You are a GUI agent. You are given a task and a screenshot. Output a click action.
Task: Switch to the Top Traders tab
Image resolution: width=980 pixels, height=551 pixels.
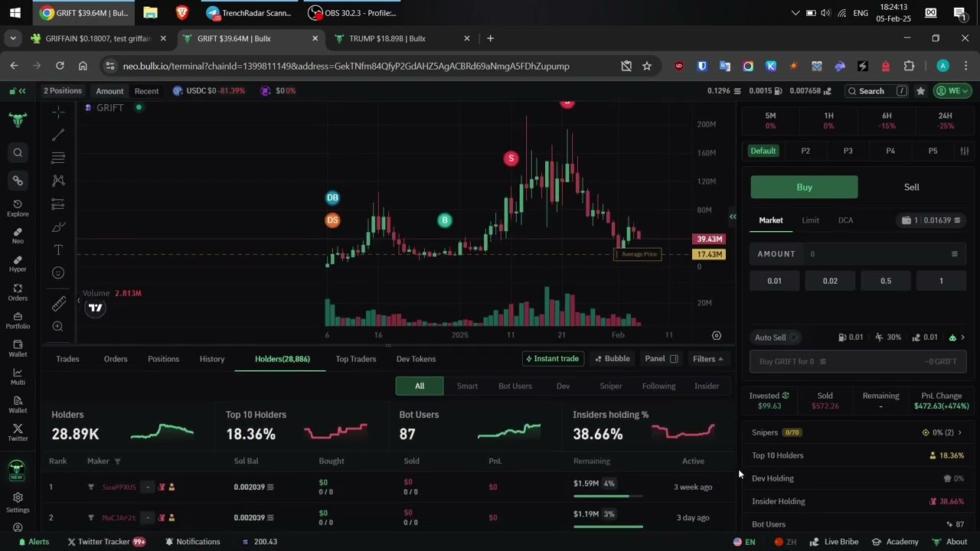pos(356,359)
